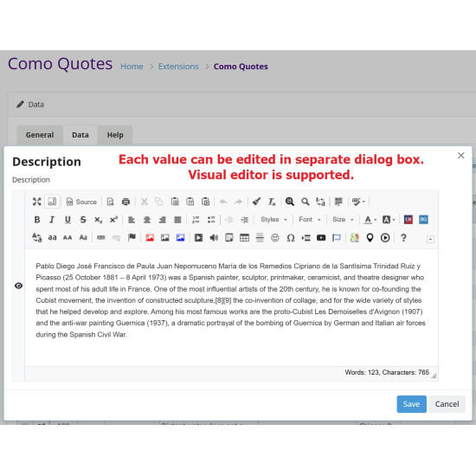
Task: Convert text to uppercase (AA)
Action: 68,237
